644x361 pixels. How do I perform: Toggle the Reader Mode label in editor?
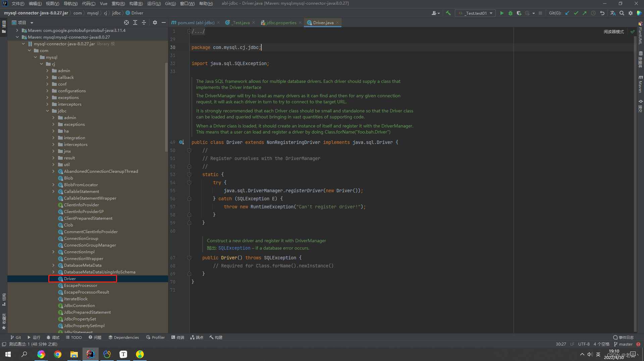tap(614, 32)
